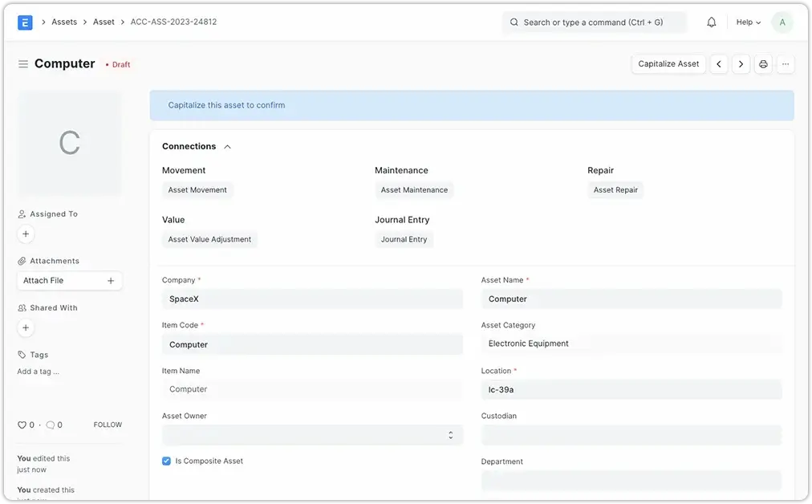Like the asset with the heart toggle

(x=22, y=425)
